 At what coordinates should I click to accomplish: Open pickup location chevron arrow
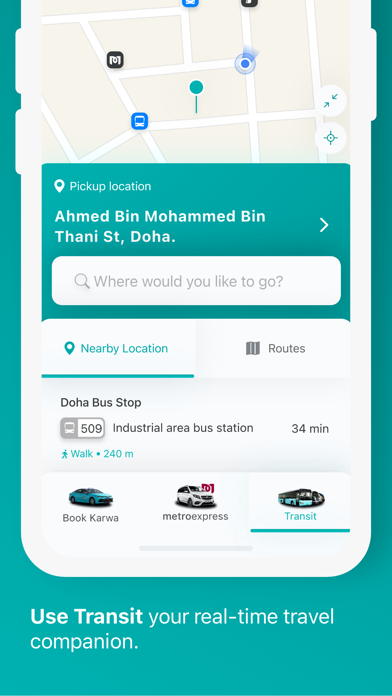pos(324,225)
